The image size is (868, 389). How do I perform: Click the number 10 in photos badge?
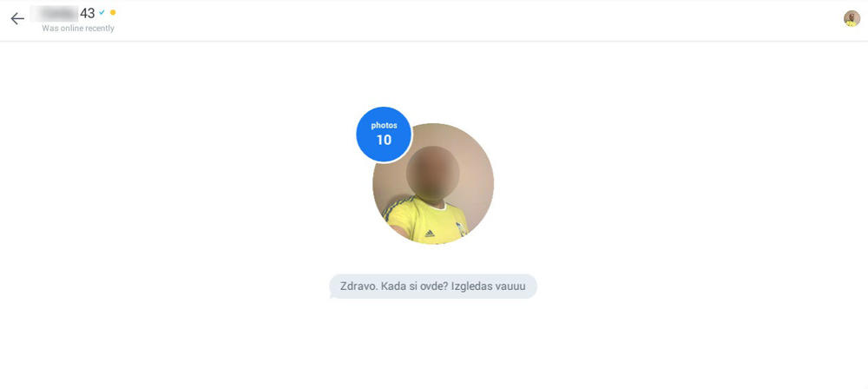[384, 140]
